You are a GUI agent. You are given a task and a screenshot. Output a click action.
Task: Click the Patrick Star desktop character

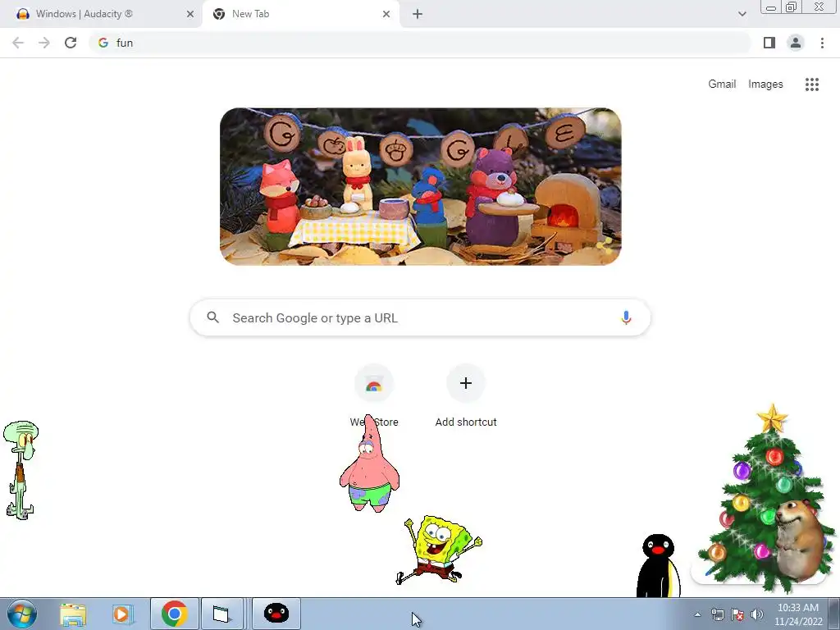pos(370,465)
